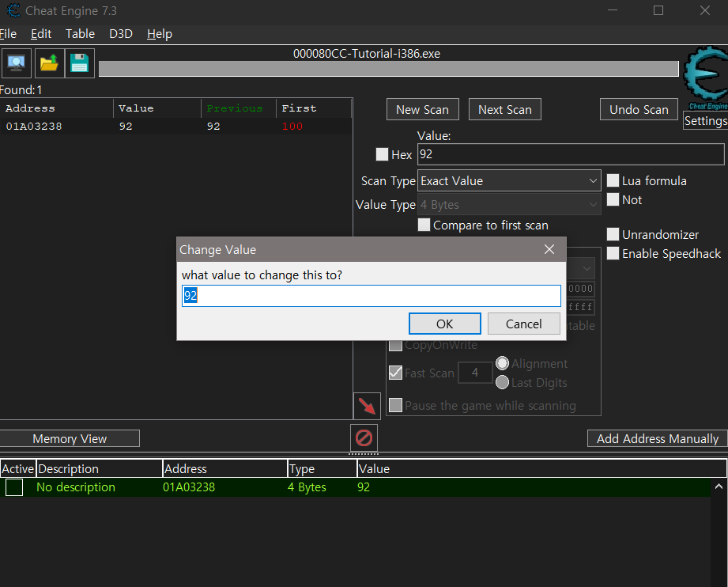728x587 pixels.
Task: Toggle the CopyOnWrite checkbox
Action: coord(395,345)
